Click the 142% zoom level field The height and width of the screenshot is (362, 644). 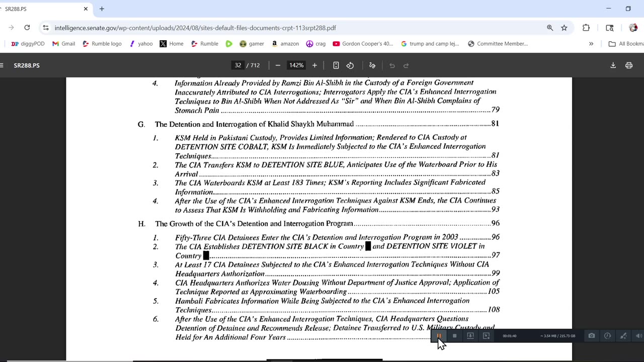(x=296, y=65)
